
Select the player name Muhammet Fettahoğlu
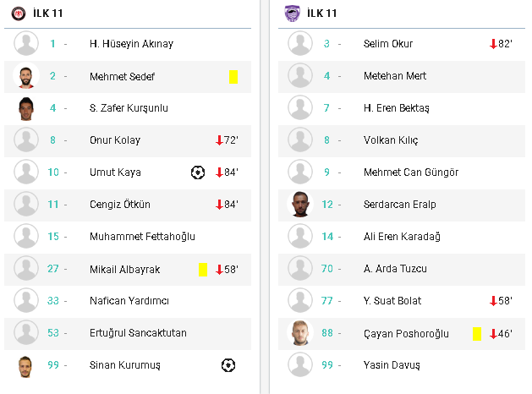[x=142, y=237]
